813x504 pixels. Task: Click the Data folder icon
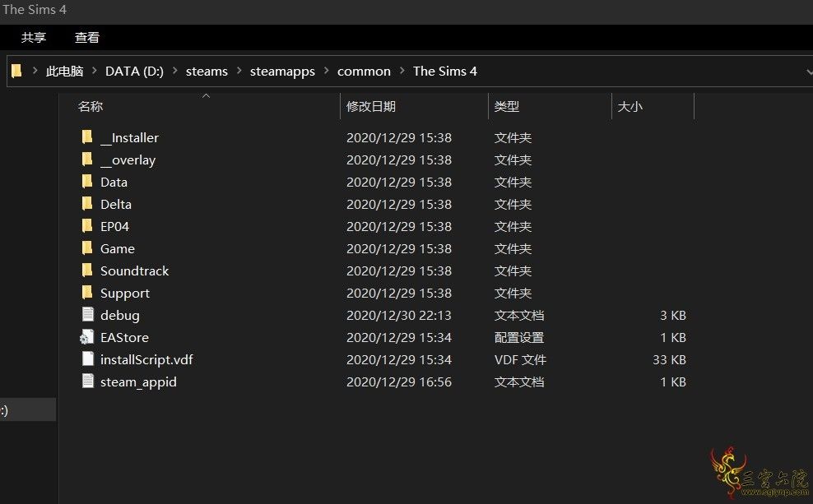87,182
